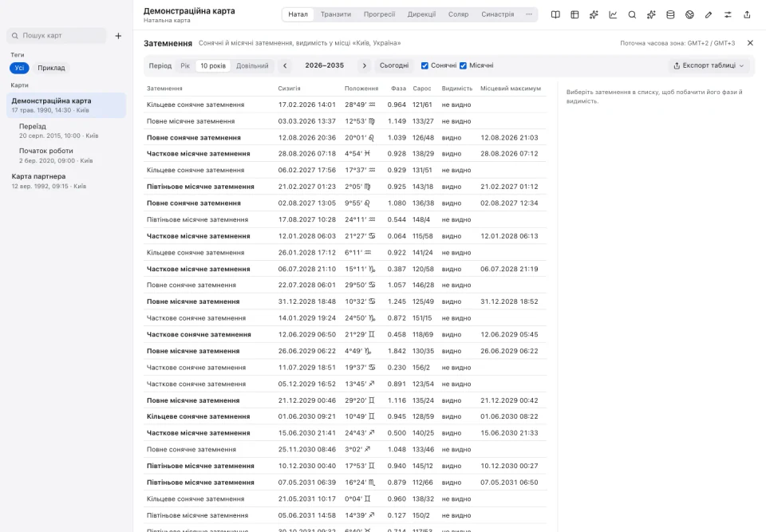The width and height of the screenshot is (766, 532).
Task: Add a new chart with the plus icon
Action: pyautogui.click(x=118, y=36)
